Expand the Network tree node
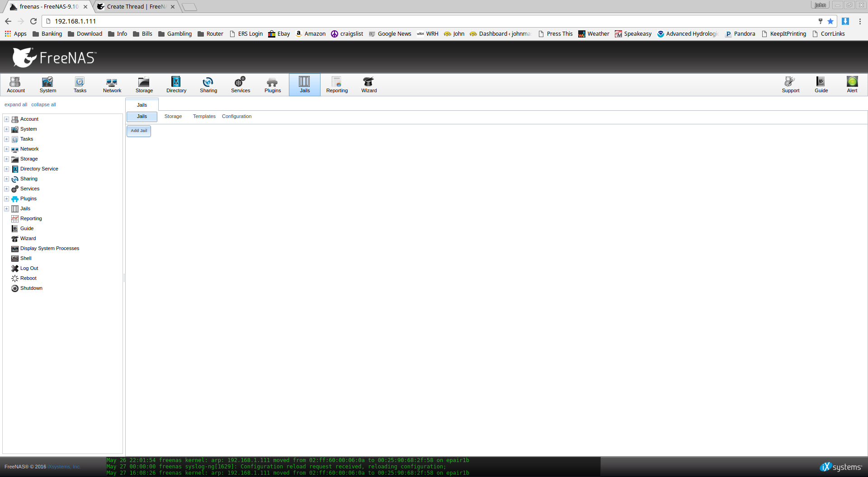The height and width of the screenshot is (477, 868). (x=6, y=149)
